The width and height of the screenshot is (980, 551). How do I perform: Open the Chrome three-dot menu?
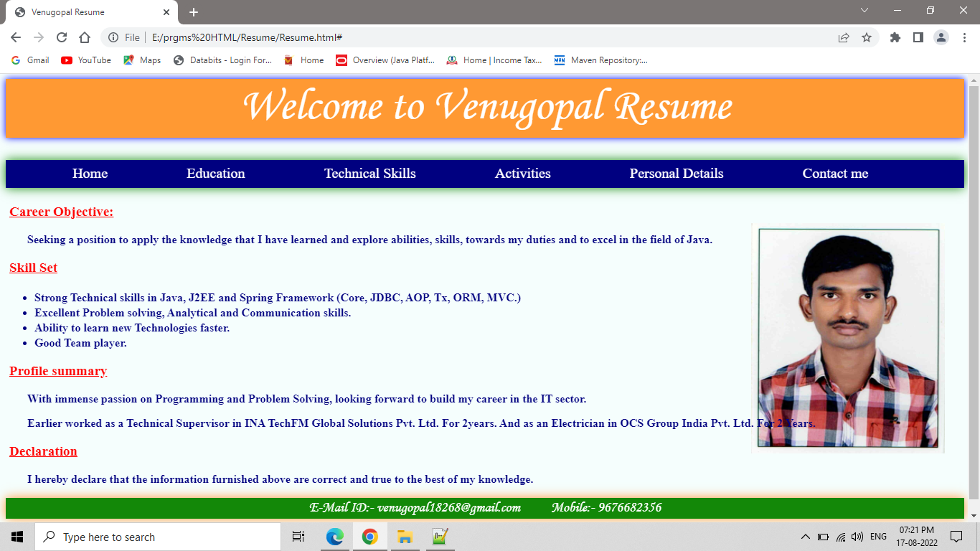965,37
